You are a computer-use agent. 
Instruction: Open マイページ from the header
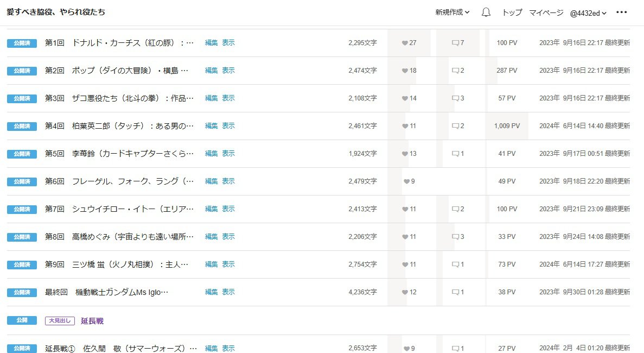coord(546,13)
